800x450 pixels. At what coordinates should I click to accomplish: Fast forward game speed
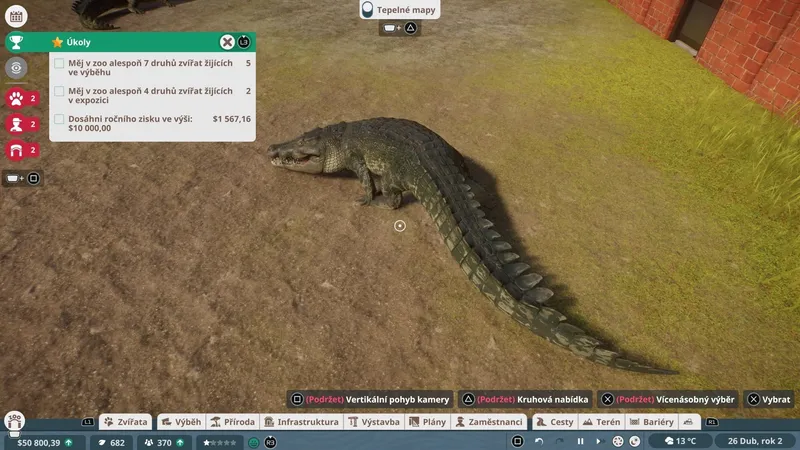pyautogui.click(x=599, y=441)
